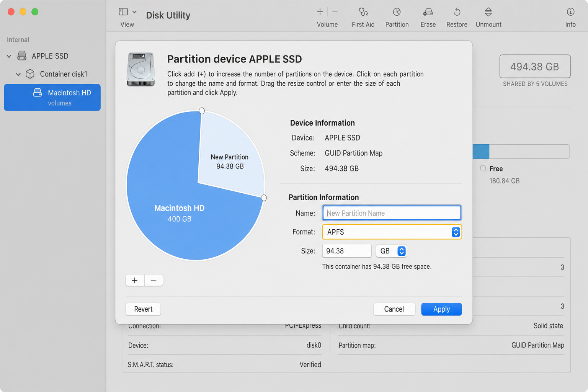Click the Partition map GUID value in background
This screenshot has width=588, height=392.
(537, 345)
